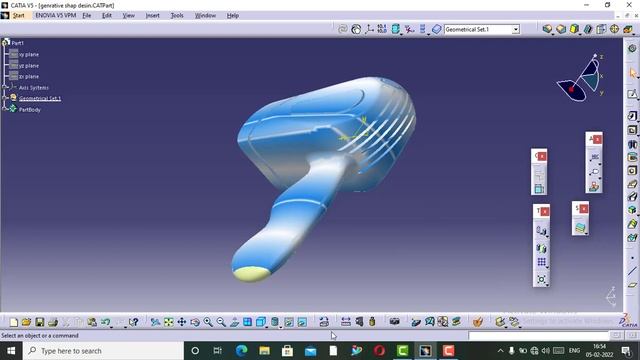Expand the PartBody tree node
Image resolution: width=640 pixels, height=360 pixels.
pyautogui.click(x=5, y=109)
